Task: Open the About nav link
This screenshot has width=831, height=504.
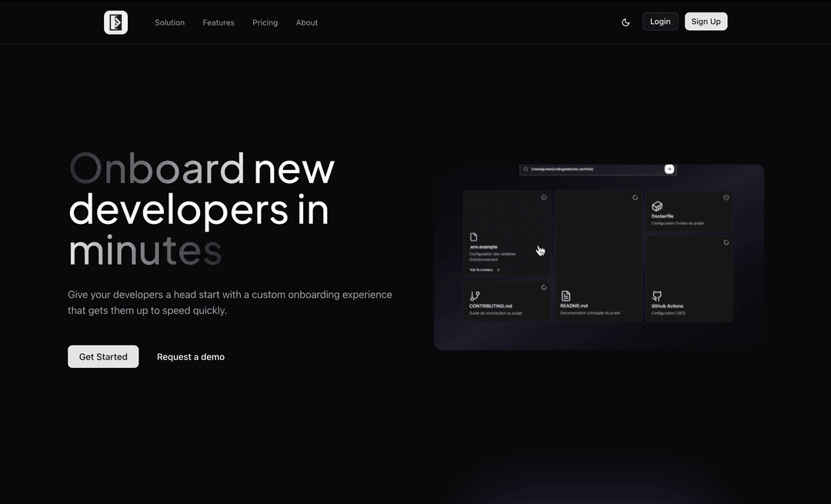Action: (x=307, y=22)
